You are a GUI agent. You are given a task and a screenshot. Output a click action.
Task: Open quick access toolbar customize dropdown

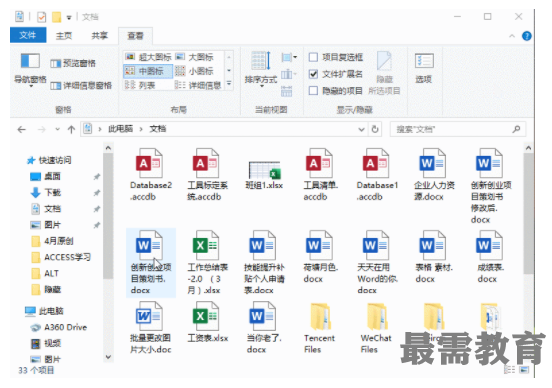click(x=69, y=17)
